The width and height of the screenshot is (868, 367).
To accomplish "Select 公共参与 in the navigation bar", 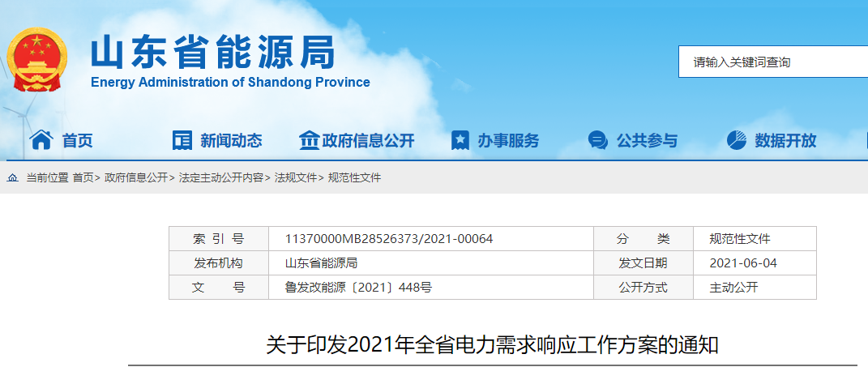I will point(647,141).
